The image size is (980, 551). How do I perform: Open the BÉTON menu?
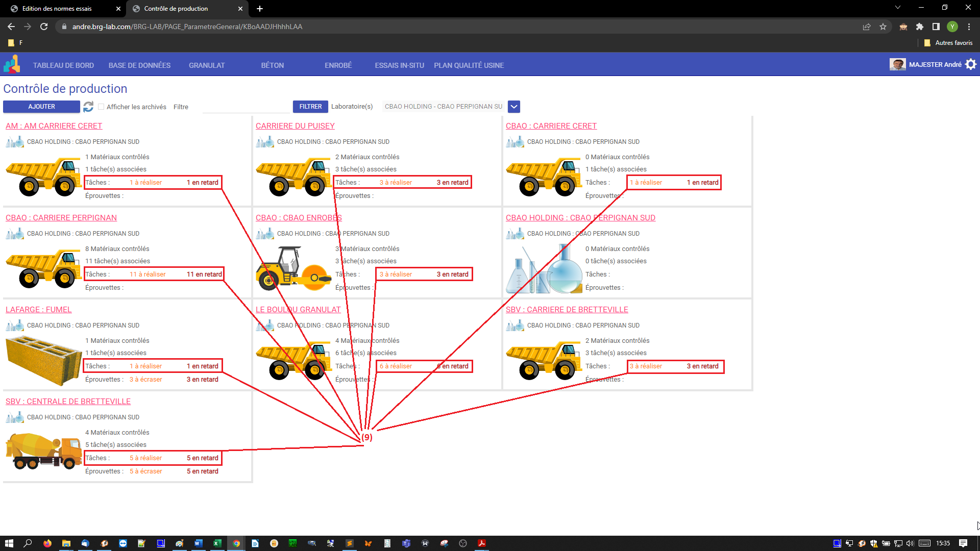273,65
